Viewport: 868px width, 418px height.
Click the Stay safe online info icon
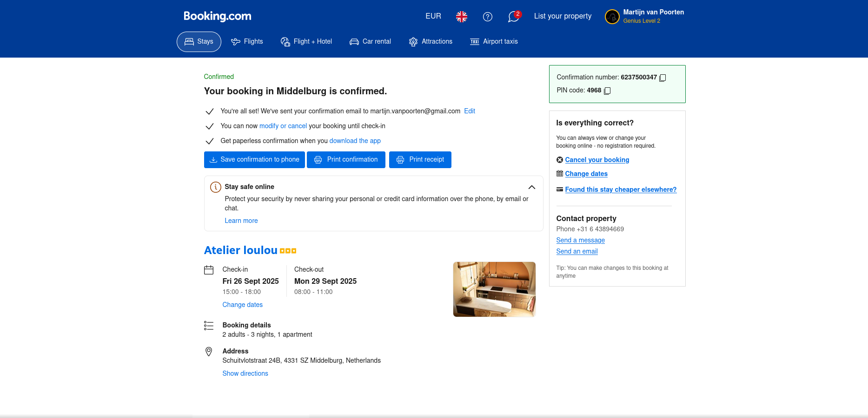(x=215, y=187)
